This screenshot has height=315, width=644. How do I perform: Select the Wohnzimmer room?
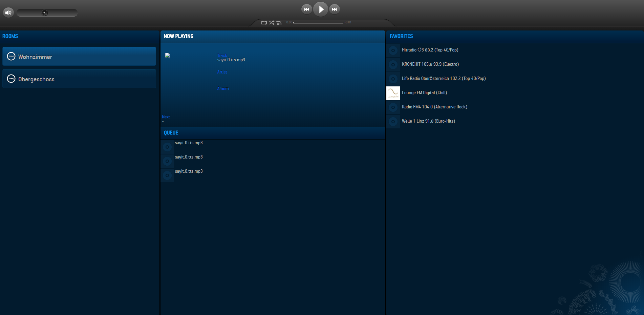79,57
